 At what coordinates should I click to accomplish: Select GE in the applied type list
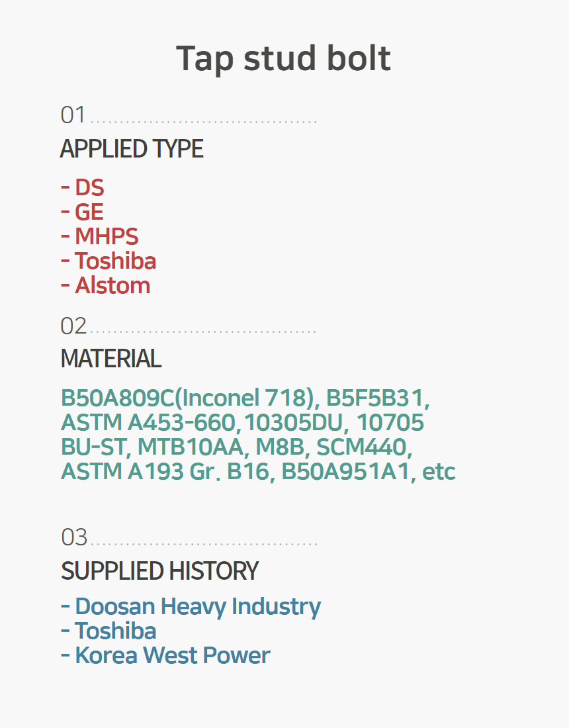click(89, 212)
